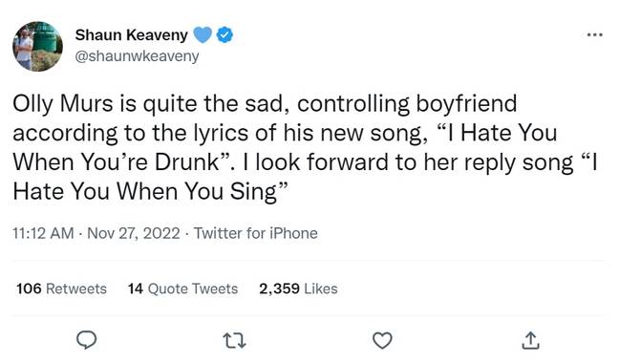
Task: Click the blue heart emoji beside Shaun Keaveny
Action: click(x=203, y=34)
